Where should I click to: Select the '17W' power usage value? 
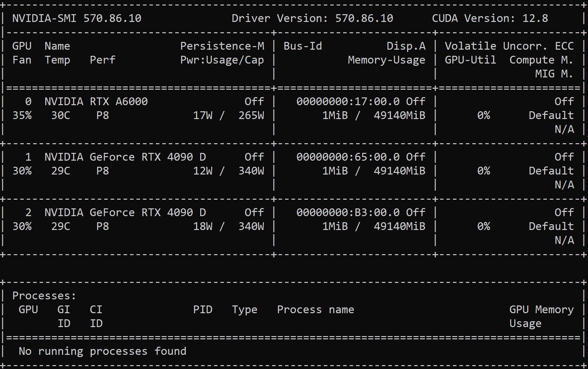203,115
